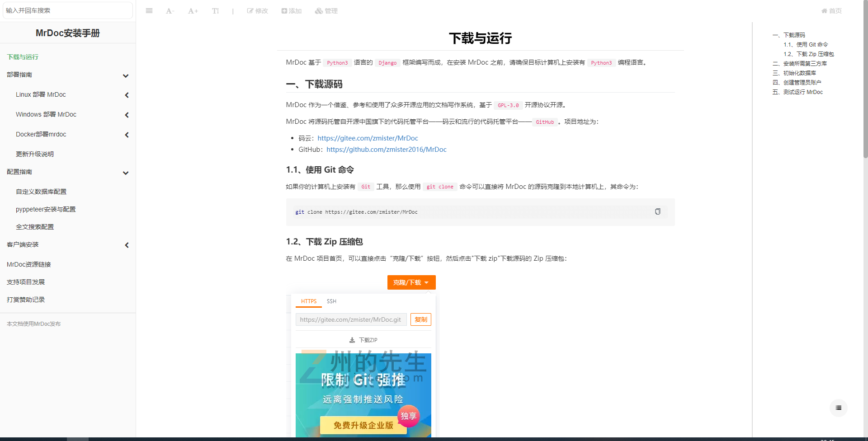Open 更新升级说明 document
Screen dimensions: 868x441
[x=35, y=154]
